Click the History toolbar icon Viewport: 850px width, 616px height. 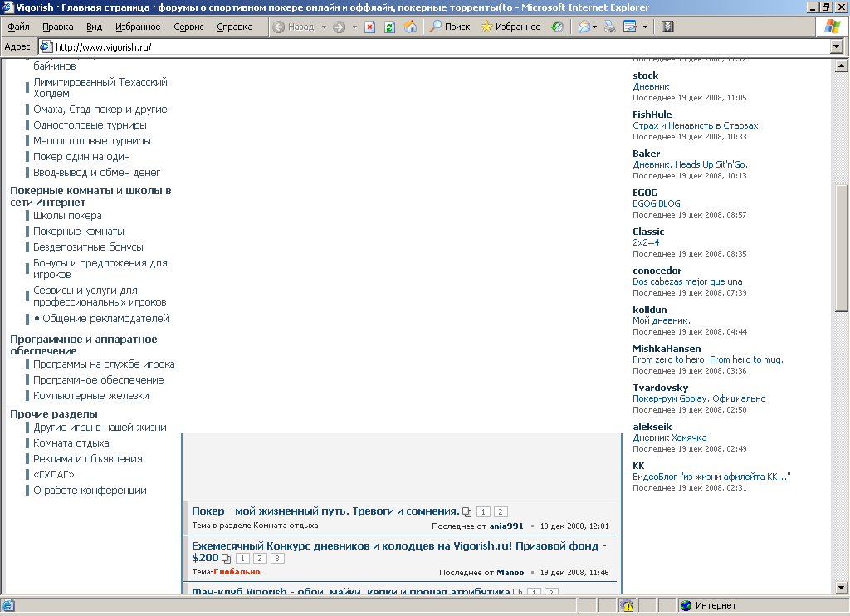click(x=557, y=27)
